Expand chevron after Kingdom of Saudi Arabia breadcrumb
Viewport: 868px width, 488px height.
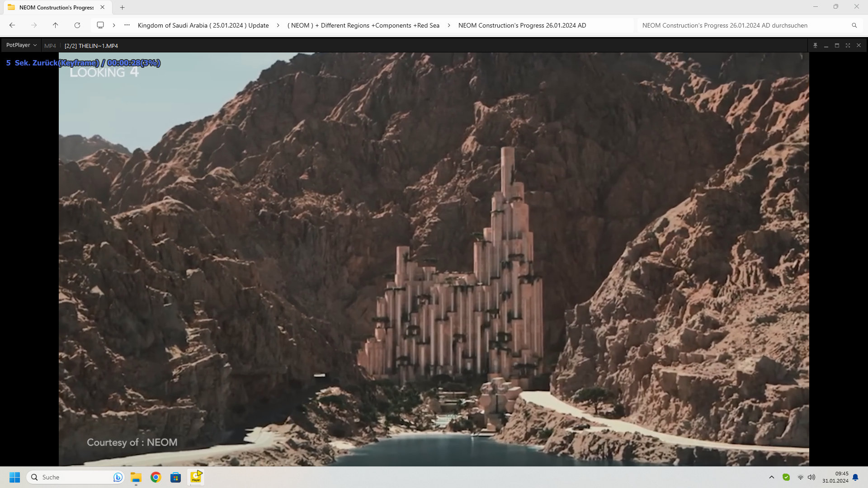pos(278,25)
